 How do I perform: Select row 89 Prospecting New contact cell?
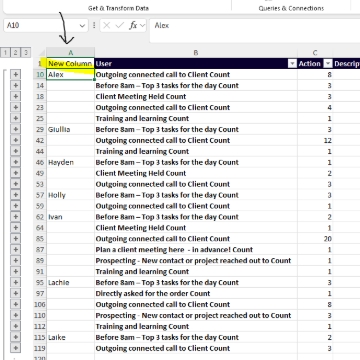(196, 261)
